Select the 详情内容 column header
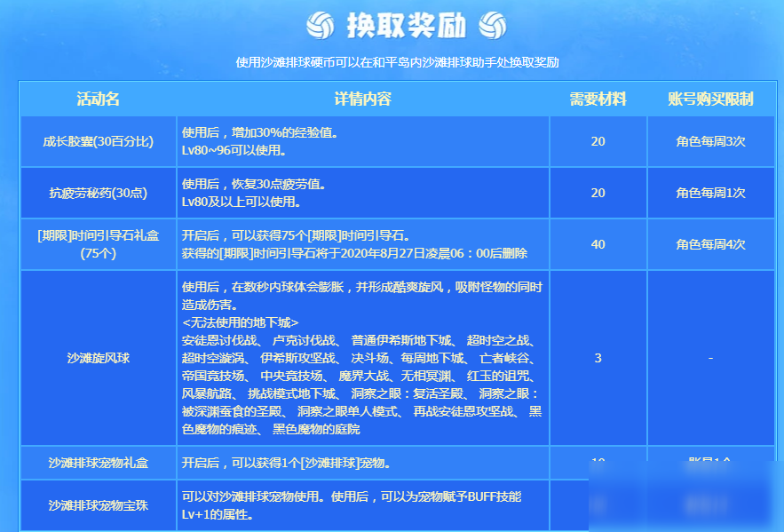Viewport: 784px width, 532px height. [x=362, y=99]
